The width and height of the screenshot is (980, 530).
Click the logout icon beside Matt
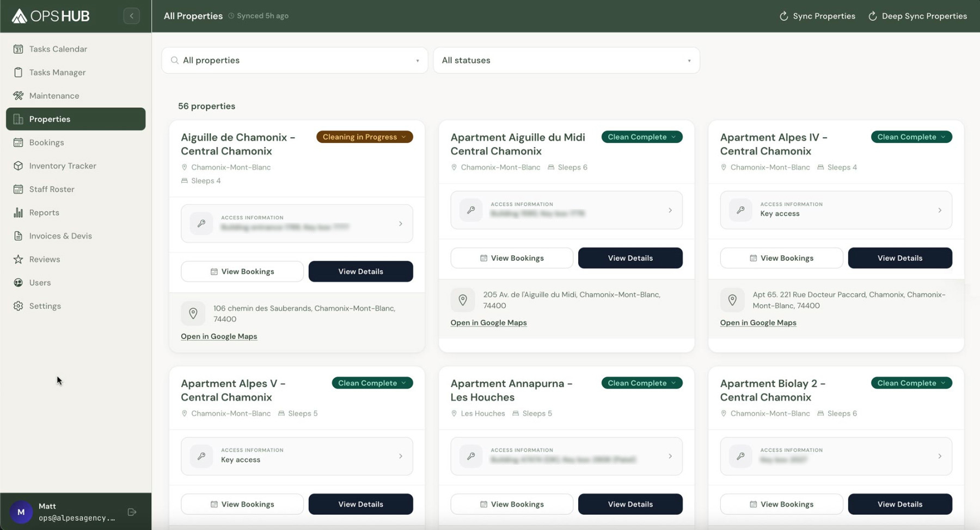[x=132, y=512]
